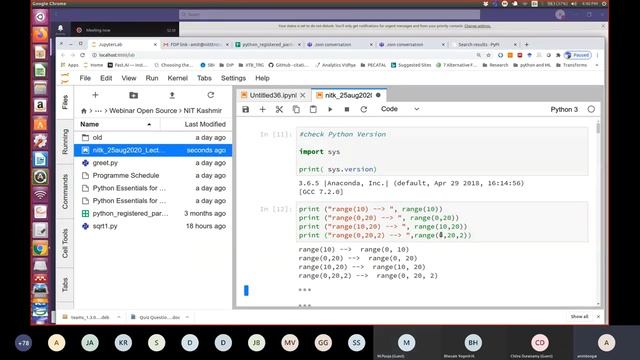Save the notebook with the disk icon
This screenshot has width=640, height=360.
coord(245,109)
